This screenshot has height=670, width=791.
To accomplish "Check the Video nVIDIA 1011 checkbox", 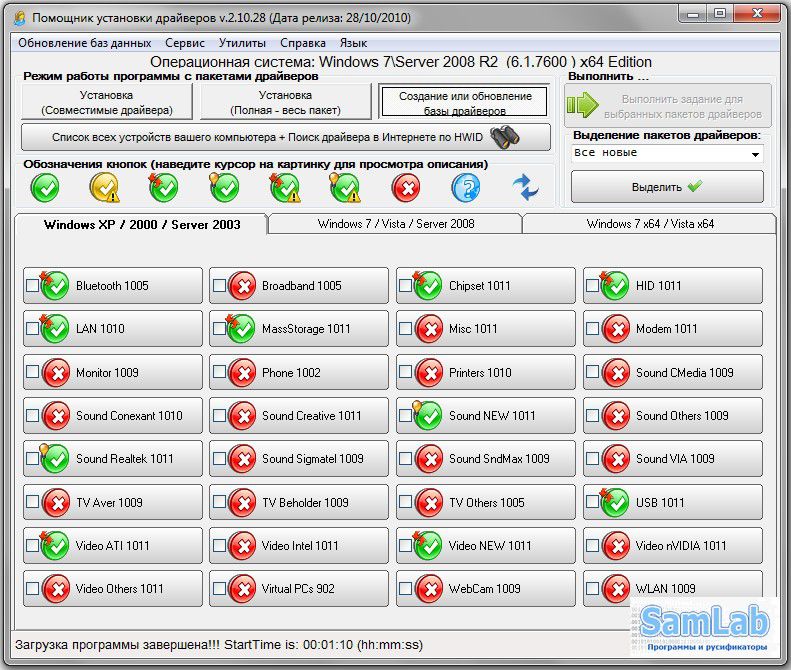I will [592, 546].
